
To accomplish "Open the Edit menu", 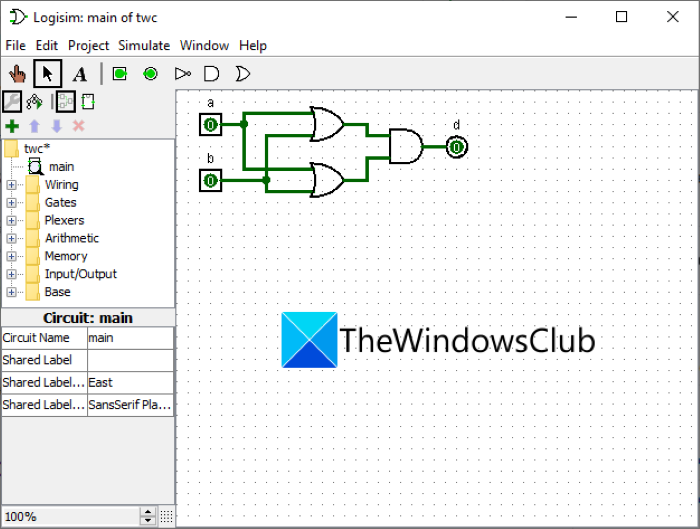I will pos(47,46).
